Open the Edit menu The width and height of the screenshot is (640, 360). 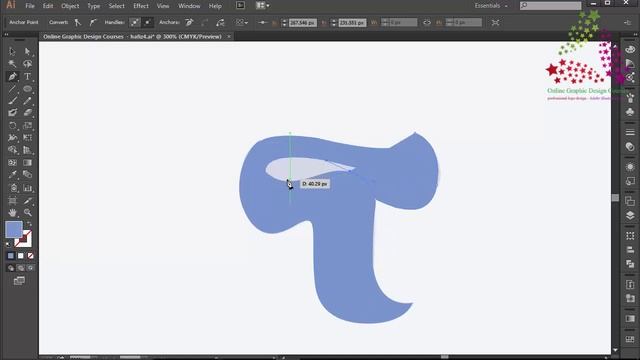48,6
